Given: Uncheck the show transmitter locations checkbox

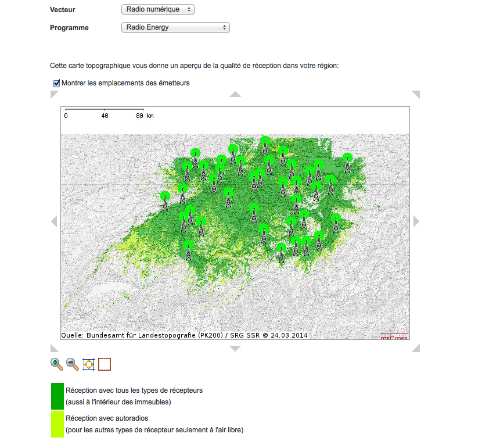Looking at the screenshot, I should point(56,83).
